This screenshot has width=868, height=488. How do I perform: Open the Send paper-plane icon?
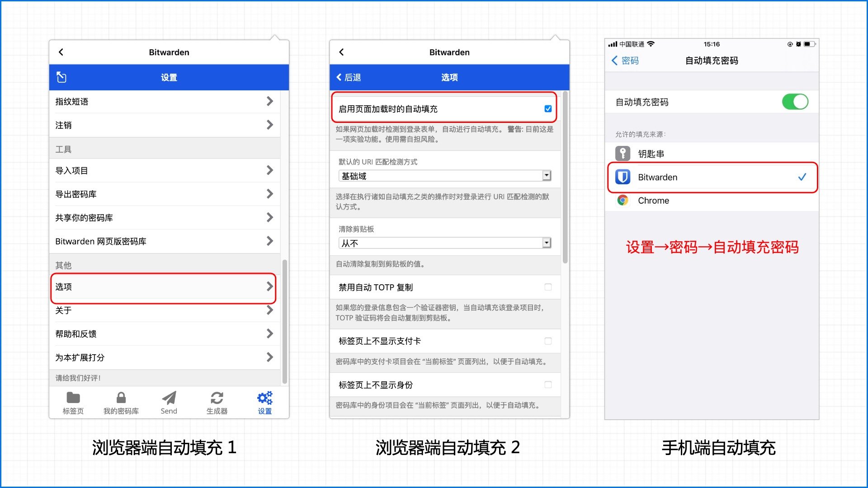pyautogui.click(x=169, y=399)
